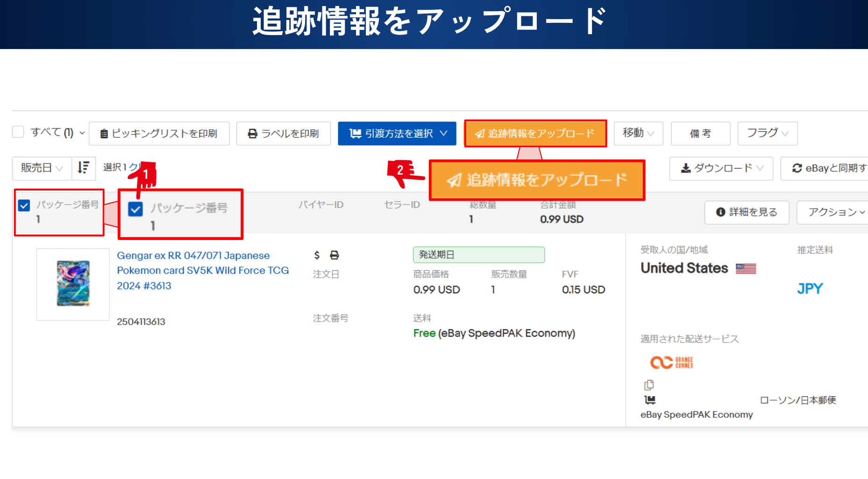Screen dimensions: 868x479
Task: Click the dollar sign icon in the order row
Action: tap(317, 255)
